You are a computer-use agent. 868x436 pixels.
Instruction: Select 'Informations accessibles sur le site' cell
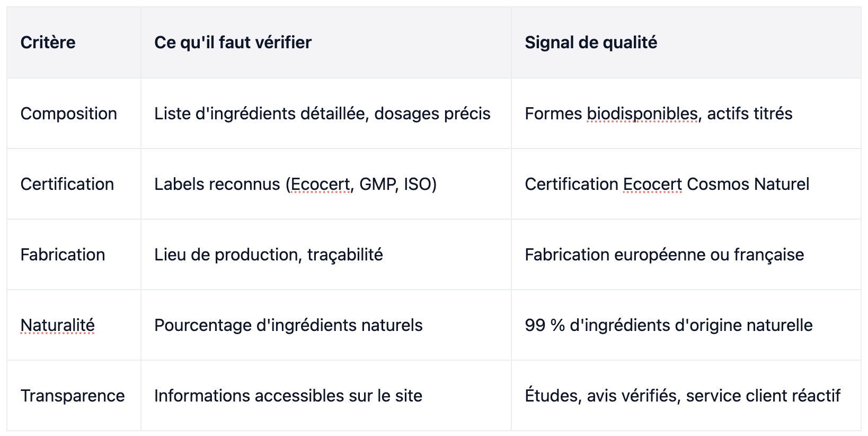tap(326, 396)
